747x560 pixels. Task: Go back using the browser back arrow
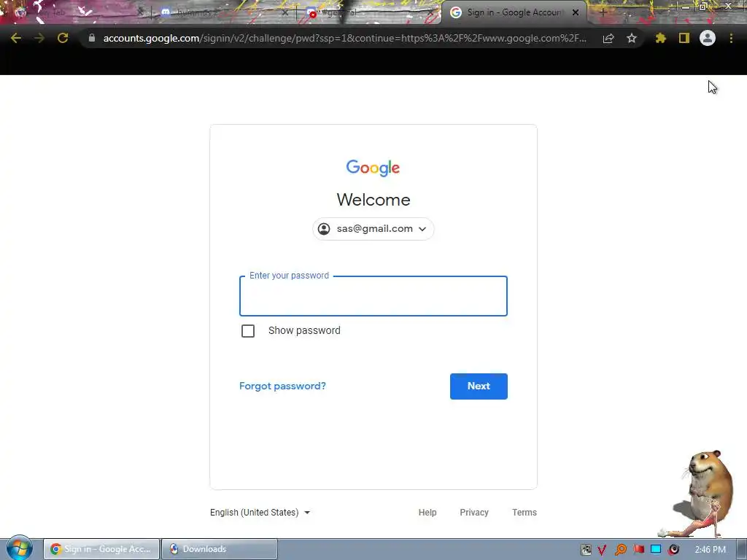click(16, 38)
